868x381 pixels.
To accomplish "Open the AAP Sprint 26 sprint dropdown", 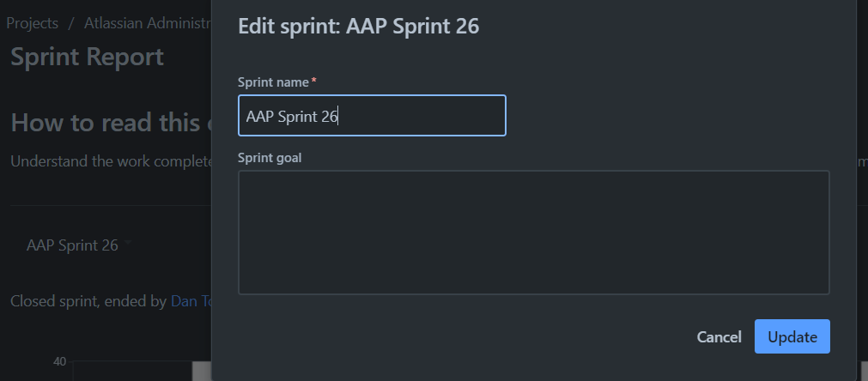I will [72, 245].
